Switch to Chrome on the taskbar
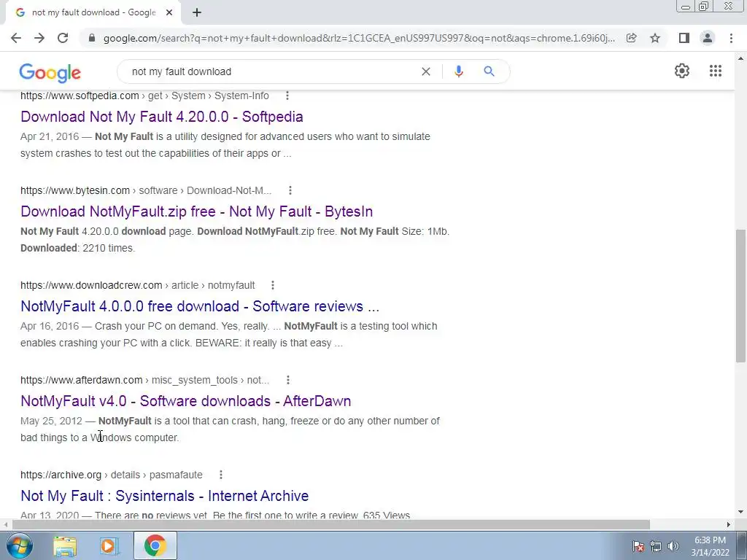 point(155,545)
